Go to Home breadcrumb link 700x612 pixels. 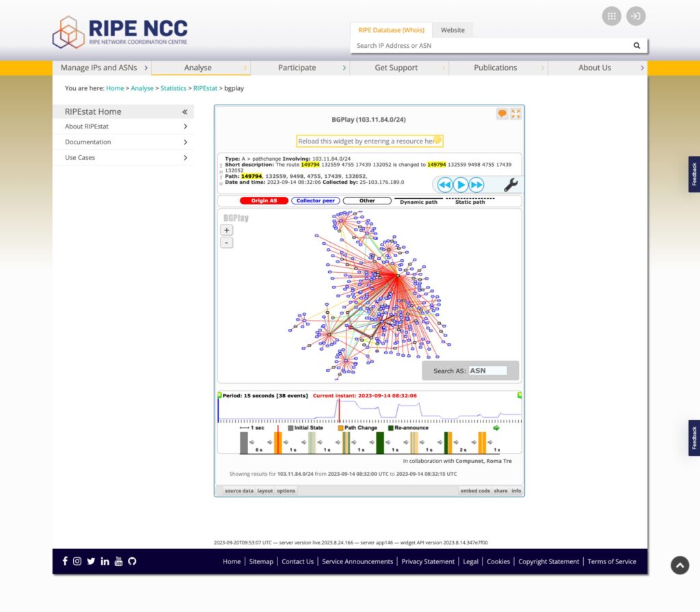[x=115, y=88]
